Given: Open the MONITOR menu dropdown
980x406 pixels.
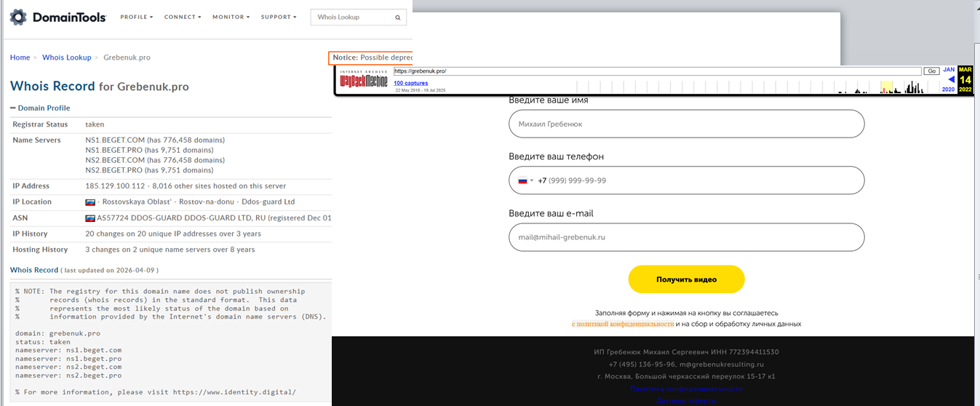Looking at the screenshot, I should (231, 17).
